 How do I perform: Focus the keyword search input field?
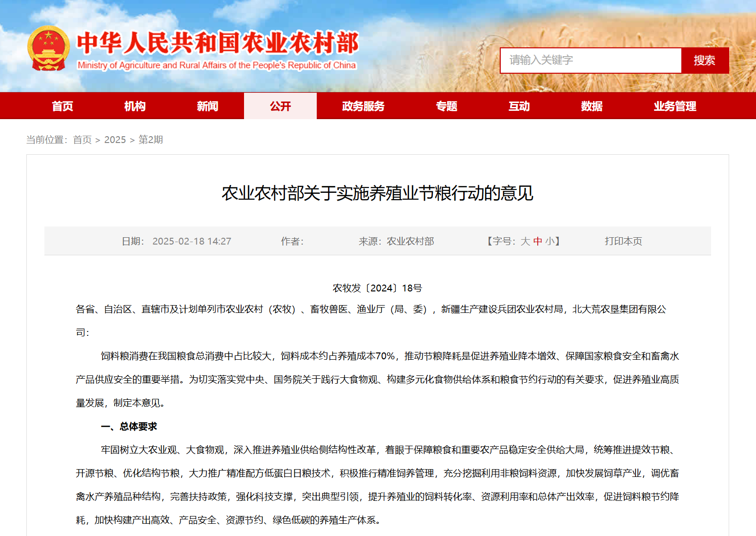pos(591,61)
